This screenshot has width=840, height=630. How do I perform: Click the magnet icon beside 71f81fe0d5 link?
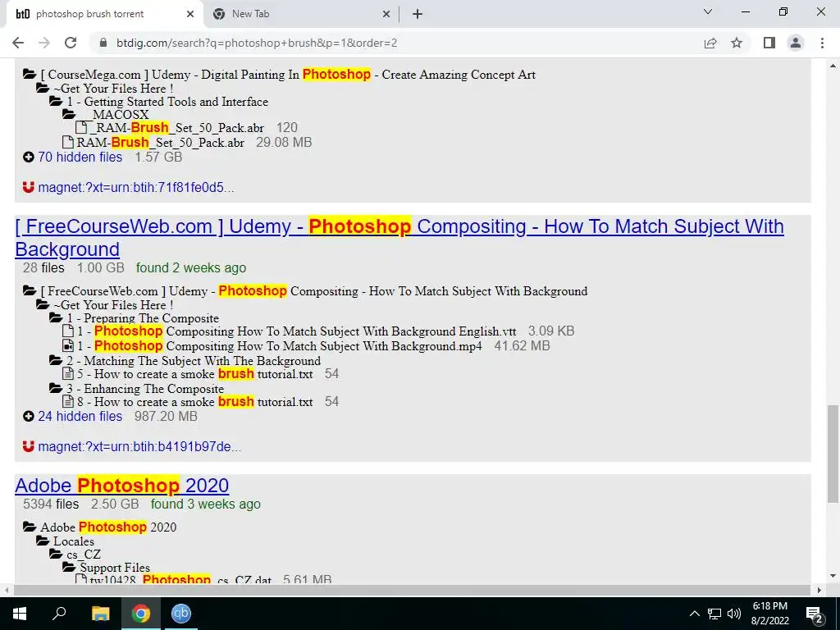tap(29, 187)
